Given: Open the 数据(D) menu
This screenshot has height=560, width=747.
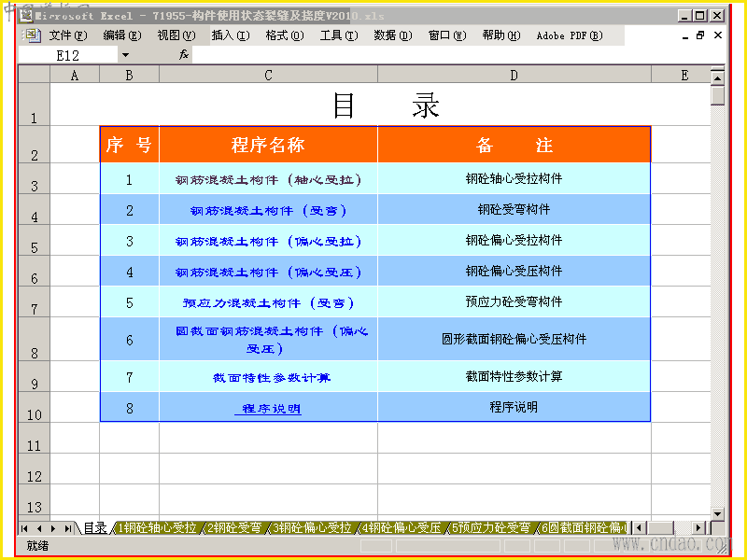Looking at the screenshot, I should (x=392, y=35).
